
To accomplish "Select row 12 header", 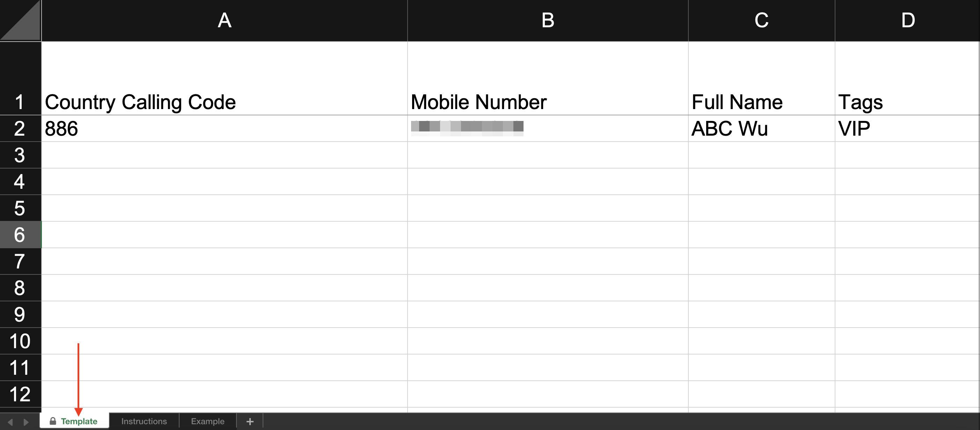I will pyautogui.click(x=21, y=394).
